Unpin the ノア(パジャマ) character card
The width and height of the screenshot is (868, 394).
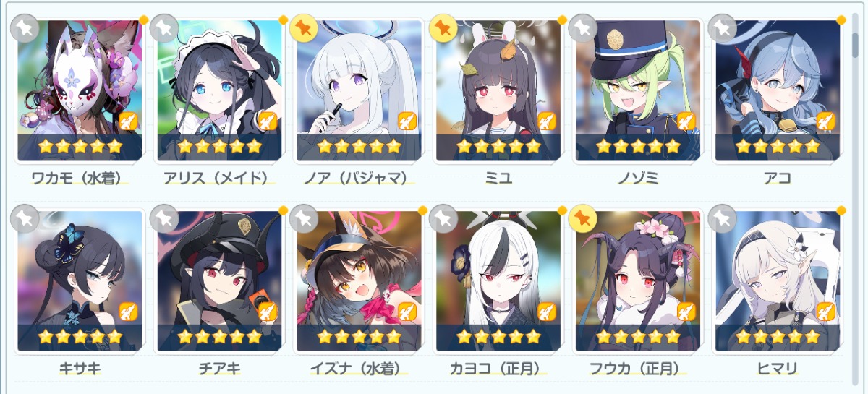click(304, 27)
